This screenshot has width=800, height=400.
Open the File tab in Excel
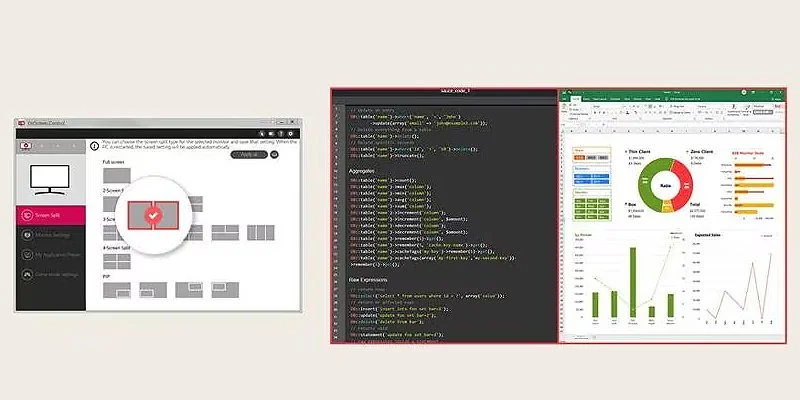click(564, 99)
